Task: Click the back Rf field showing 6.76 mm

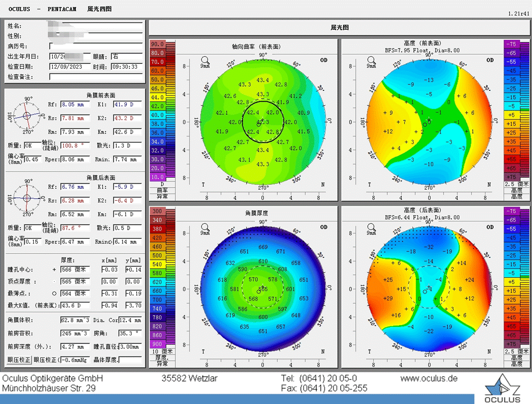Action: pyautogui.click(x=75, y=187)
